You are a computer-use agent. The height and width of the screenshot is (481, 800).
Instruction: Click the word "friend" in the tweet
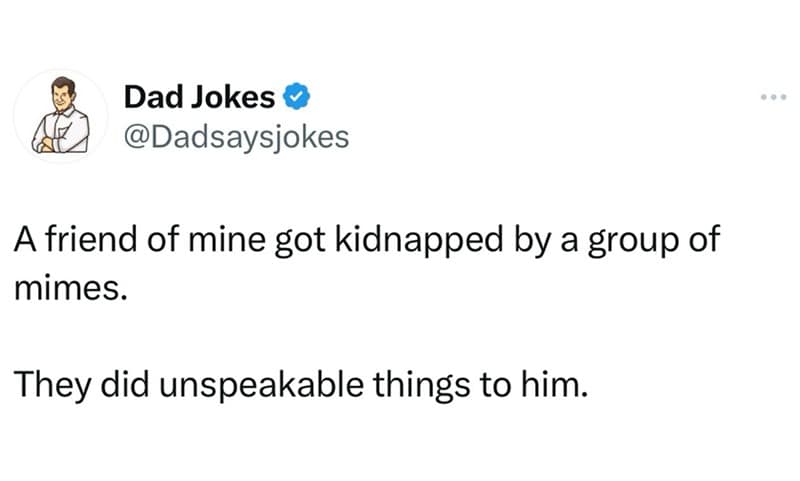pyautogui.click(x=91, y=238)
